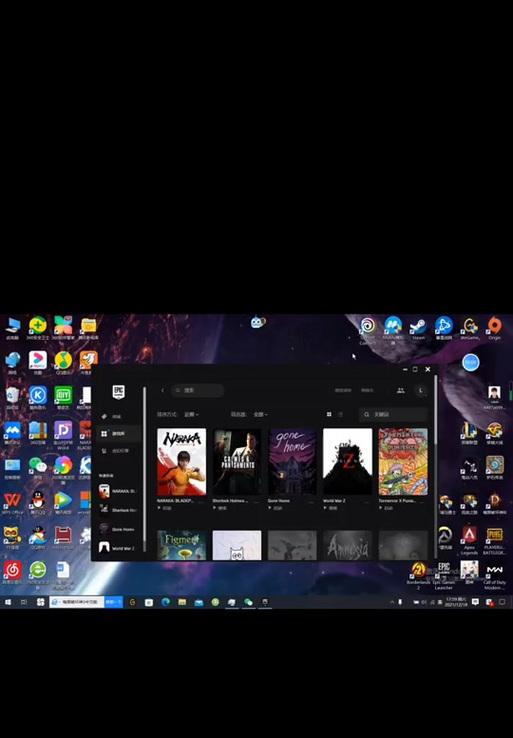The image size is (513, 738).
Task: Open the Recycle Bin on desktop
Action: (12, 397)
